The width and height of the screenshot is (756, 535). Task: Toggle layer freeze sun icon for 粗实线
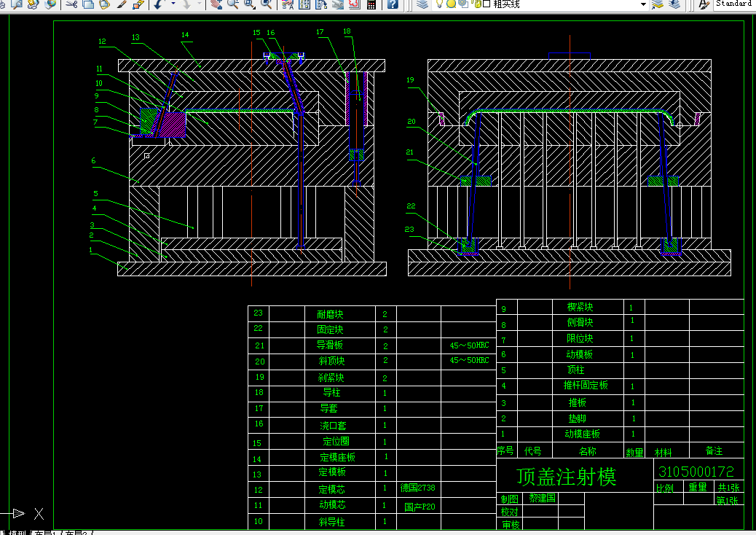coord(452,4)
